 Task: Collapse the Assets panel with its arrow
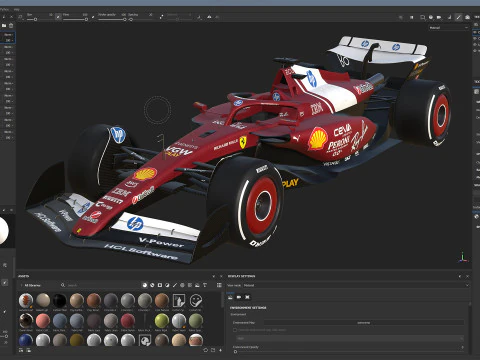[x=214, y=276]
